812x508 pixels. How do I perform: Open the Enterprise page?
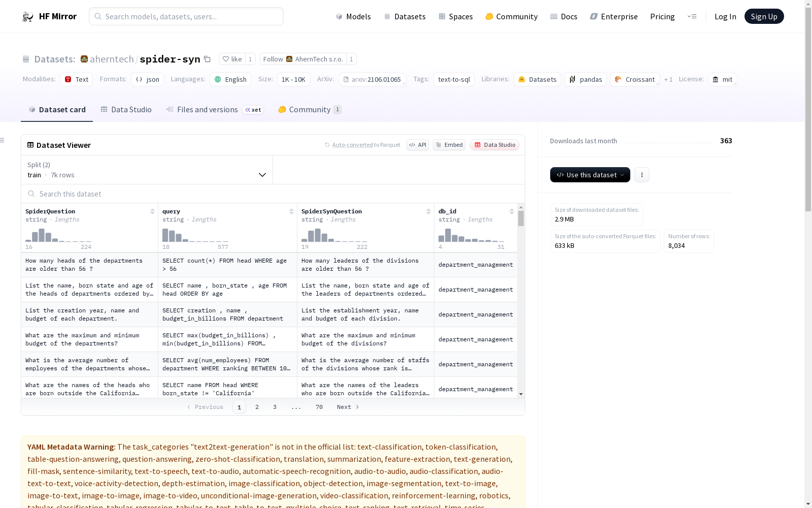point(614,16)
